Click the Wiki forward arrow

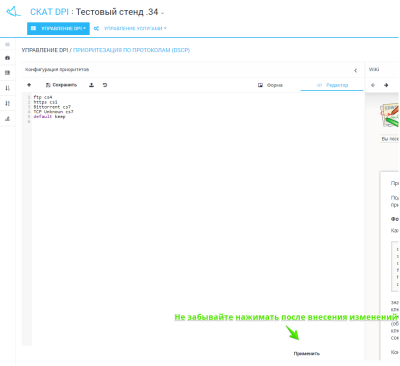[386, 85]
